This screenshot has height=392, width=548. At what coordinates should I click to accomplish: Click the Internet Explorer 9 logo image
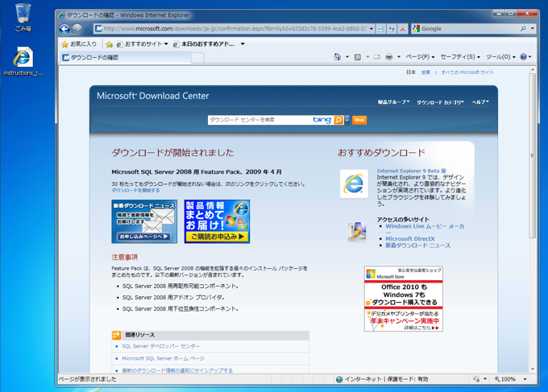tap(354, 184)
